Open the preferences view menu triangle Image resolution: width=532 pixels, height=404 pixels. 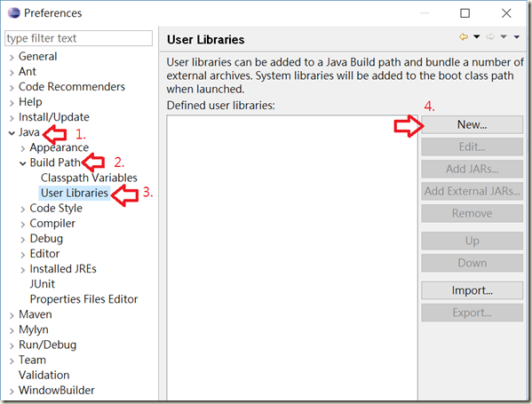[516, 37]
